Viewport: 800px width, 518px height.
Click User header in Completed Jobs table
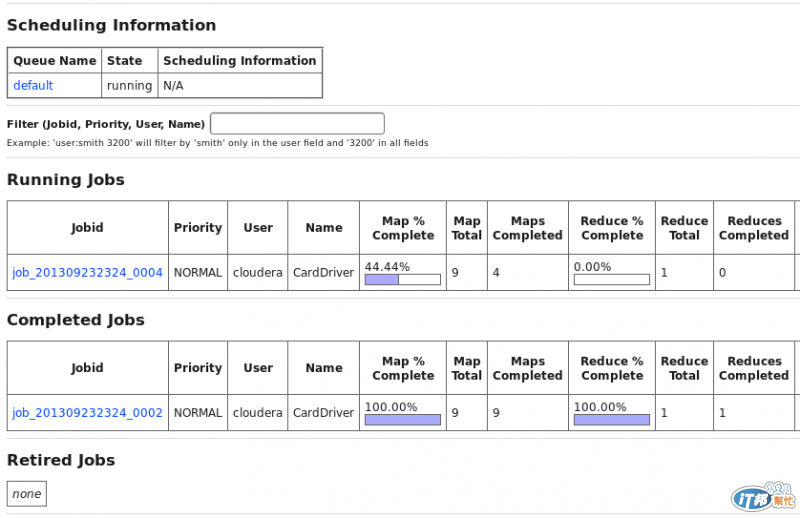pyautogui.click(x=258, y=368)
